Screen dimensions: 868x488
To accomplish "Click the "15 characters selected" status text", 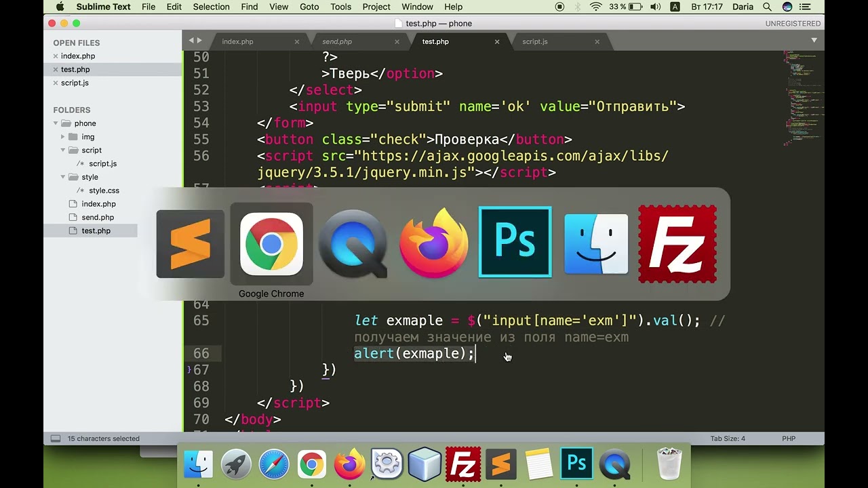I will coord(103,439).
